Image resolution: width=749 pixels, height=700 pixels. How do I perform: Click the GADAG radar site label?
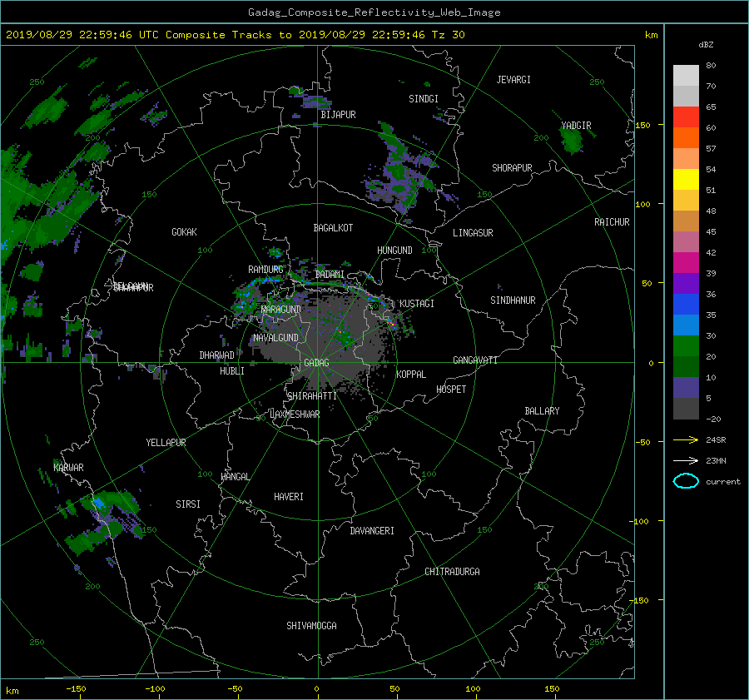point(316,363)
